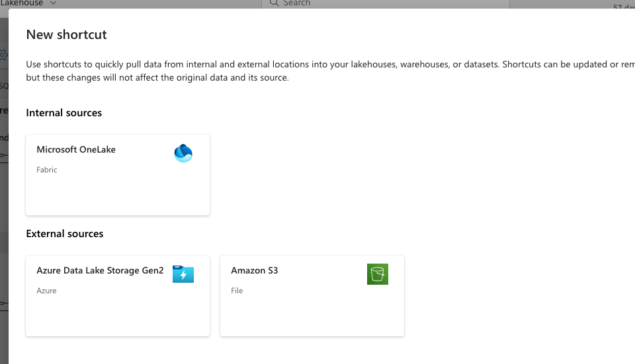Click the settings gear icon at left edge
Viewport: 635px width, 364px height.
(x=3, y=55)
